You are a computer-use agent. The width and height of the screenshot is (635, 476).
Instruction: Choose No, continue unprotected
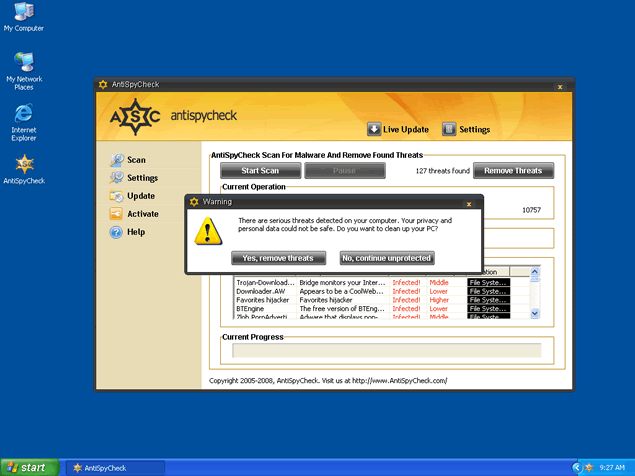click(x=386, y=258)
